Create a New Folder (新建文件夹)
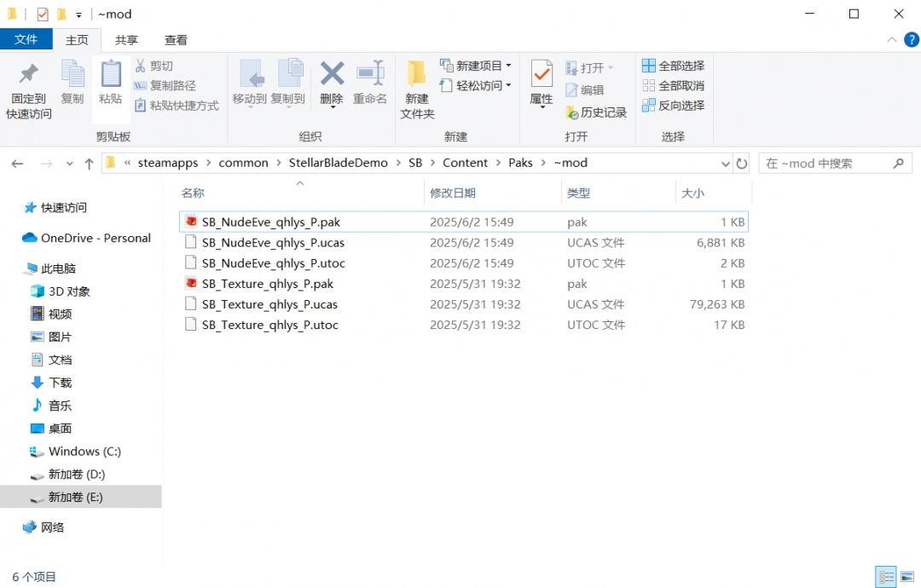The width and height of the screenshot is (921, 588). (x=417, y=89)
